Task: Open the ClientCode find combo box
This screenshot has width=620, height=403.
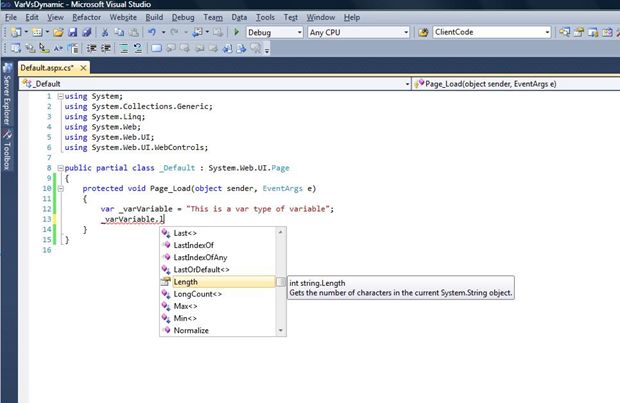Action: [547, 33]
